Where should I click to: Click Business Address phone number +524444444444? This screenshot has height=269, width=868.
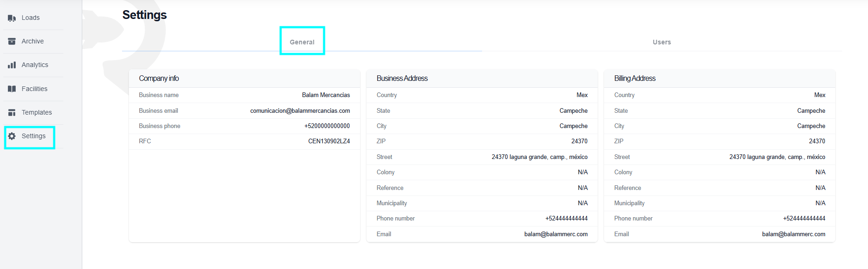click(x=566, y=219)
